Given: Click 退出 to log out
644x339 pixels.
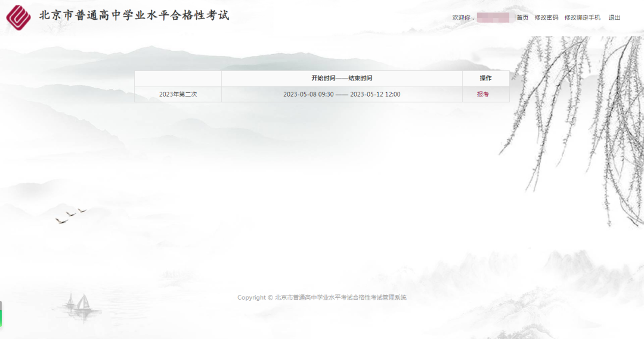Looking at the screenshot, I should pos(614,18).
